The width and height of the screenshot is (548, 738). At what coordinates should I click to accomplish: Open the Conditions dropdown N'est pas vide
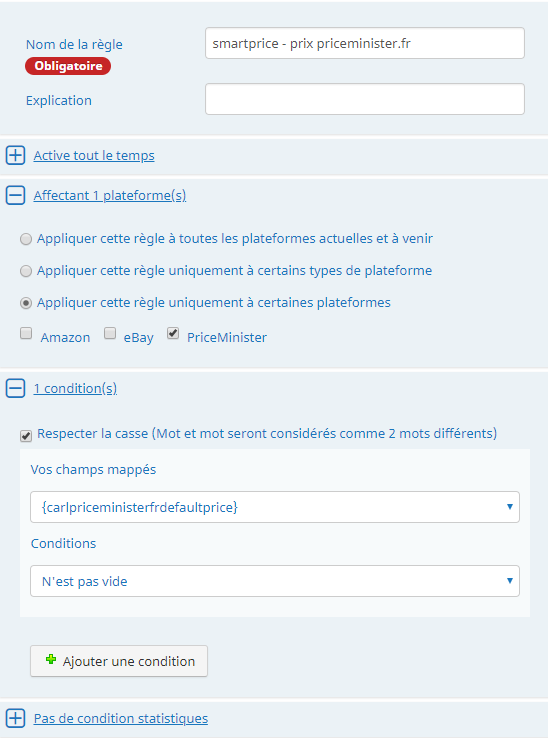coord(275,581)
